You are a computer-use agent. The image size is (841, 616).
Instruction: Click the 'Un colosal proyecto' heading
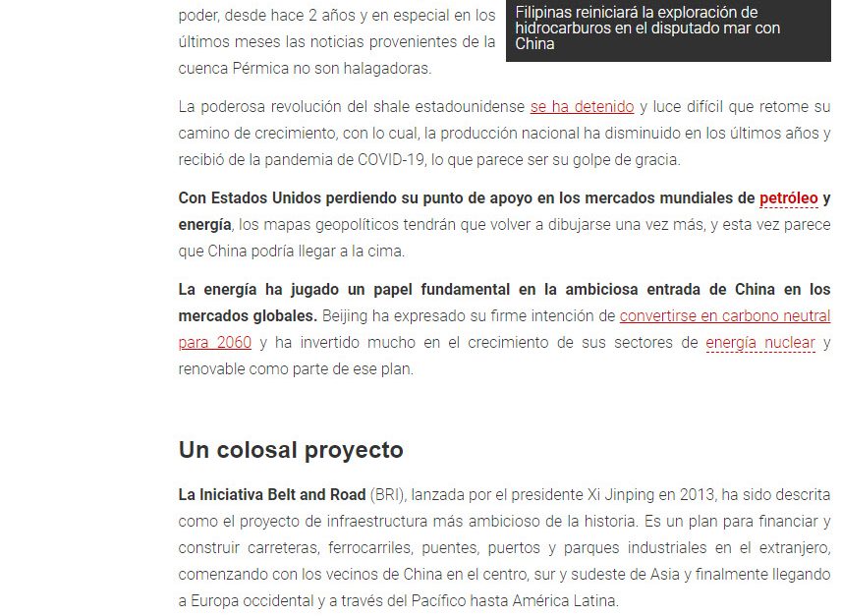(x=291, y=450)
